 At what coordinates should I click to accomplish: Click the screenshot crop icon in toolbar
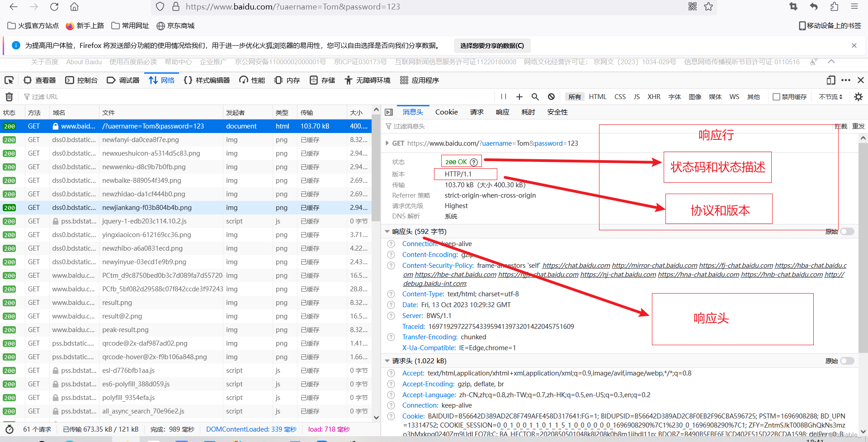(x=793, y=6)
